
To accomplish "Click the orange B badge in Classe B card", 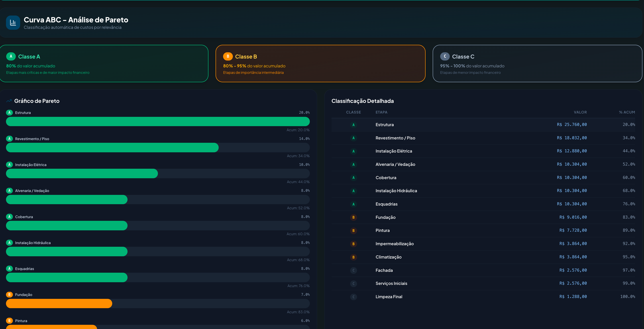I will tap(228, 57).
